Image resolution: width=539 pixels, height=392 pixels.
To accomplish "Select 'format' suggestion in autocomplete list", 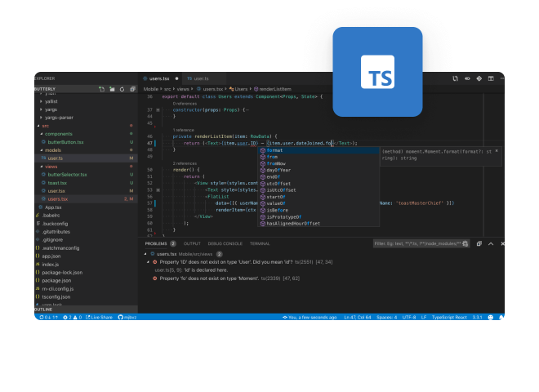I will 275,150.
